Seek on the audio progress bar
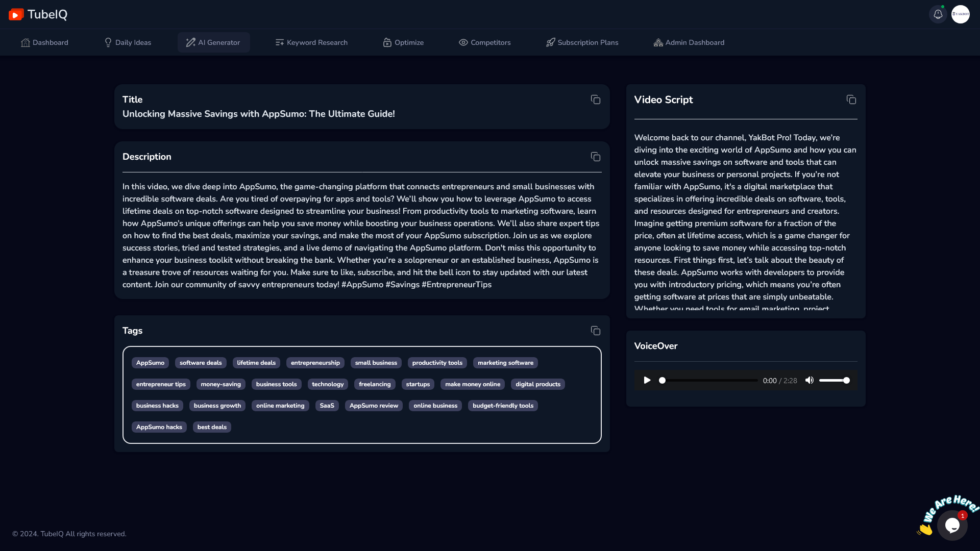980x551 pixels. 709,380
